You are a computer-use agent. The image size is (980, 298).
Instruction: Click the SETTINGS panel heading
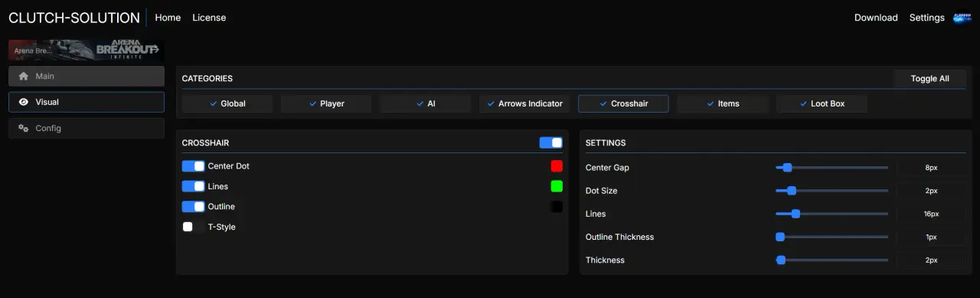(606, 142)
